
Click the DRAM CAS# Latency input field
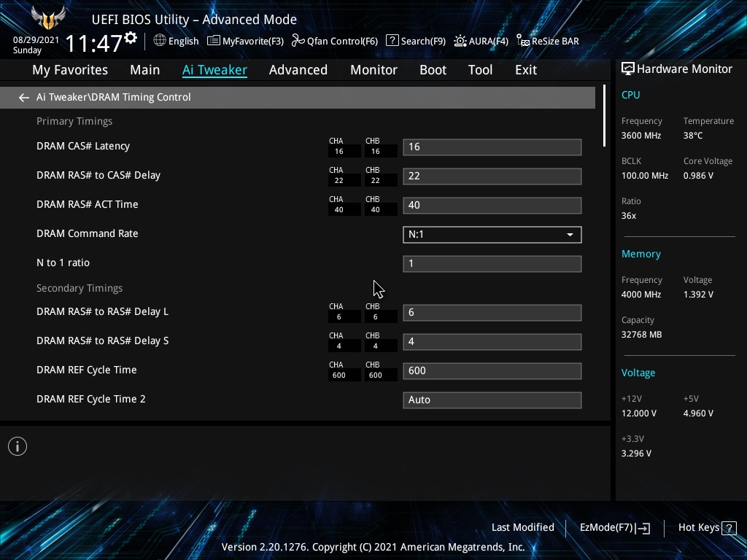(492, 147)
